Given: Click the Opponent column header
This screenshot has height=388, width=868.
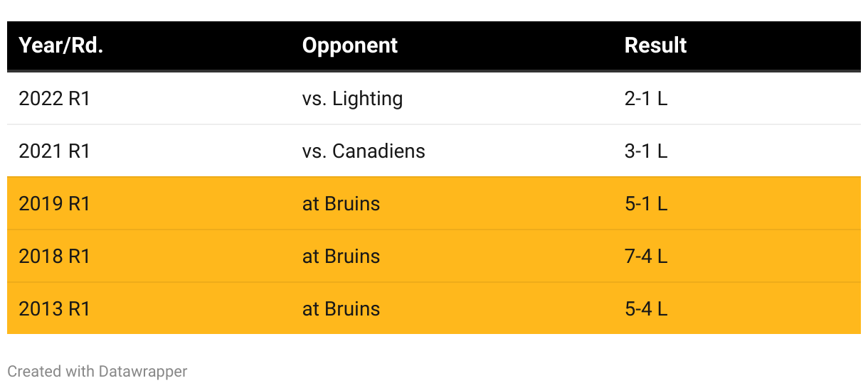Looking at the screenshot, I should (349, 45).
